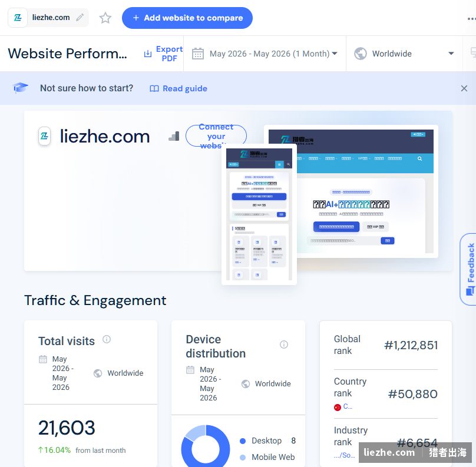476x467 pixels.
Task: Click the Global rank value #1,212,851
Action: 411,345
